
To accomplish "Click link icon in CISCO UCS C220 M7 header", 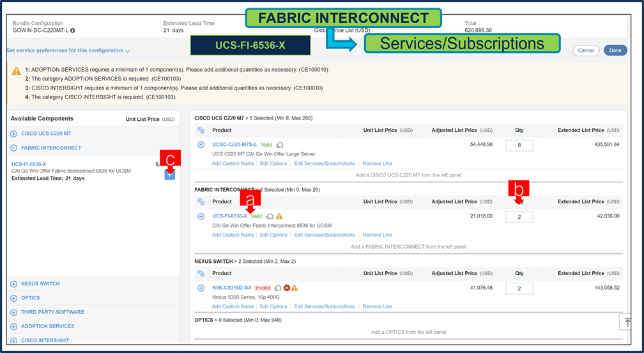I will point(201,130).
